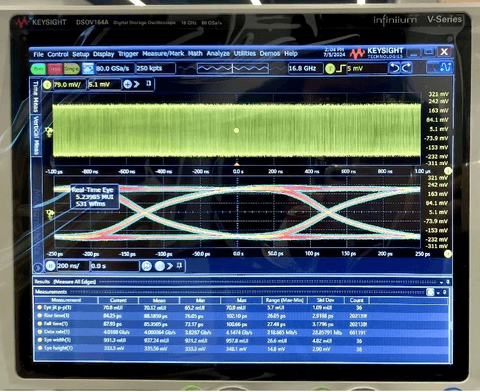Viewport: 480px width, 392px height.
Task: Open the Results panel dropdown arrow
Action: [441, 282]
